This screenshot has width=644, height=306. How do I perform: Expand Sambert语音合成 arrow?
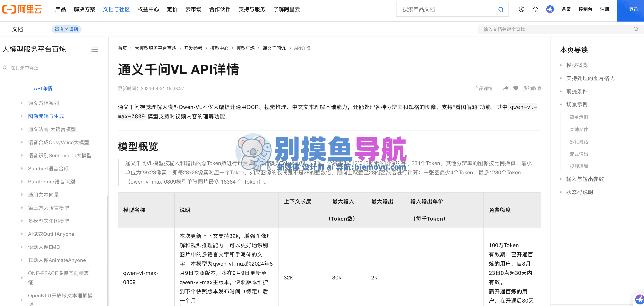[22, 169]
